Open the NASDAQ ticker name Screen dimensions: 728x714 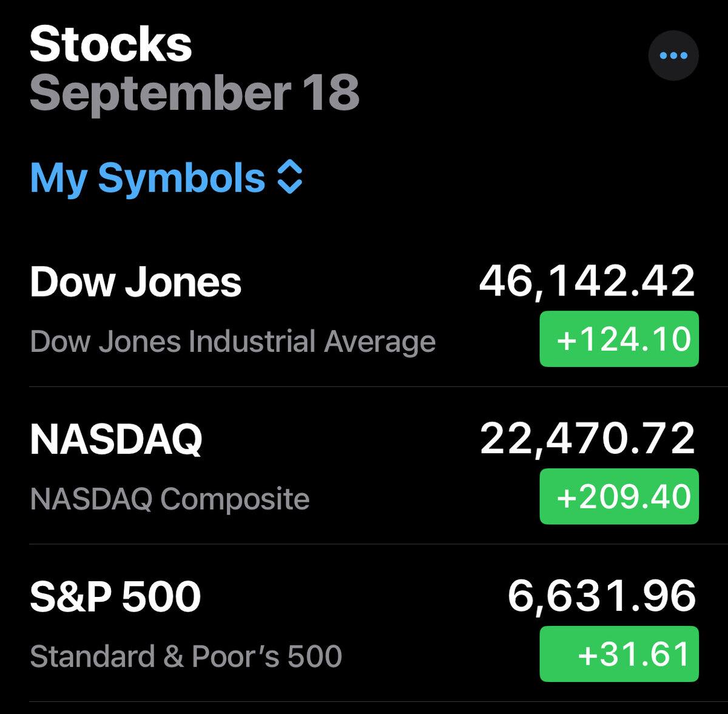[x=116, y=439]
